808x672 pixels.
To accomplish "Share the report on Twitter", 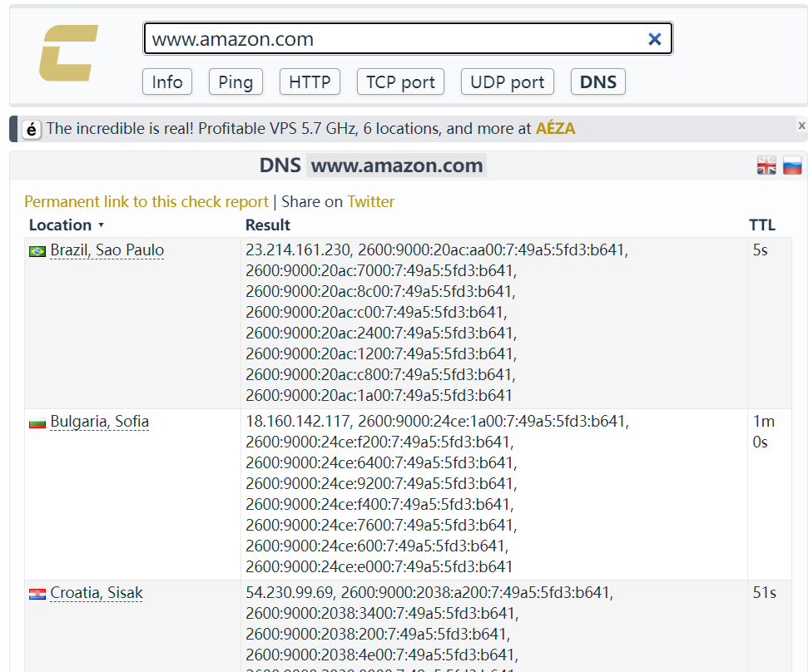I will click(x=371, y=201).
